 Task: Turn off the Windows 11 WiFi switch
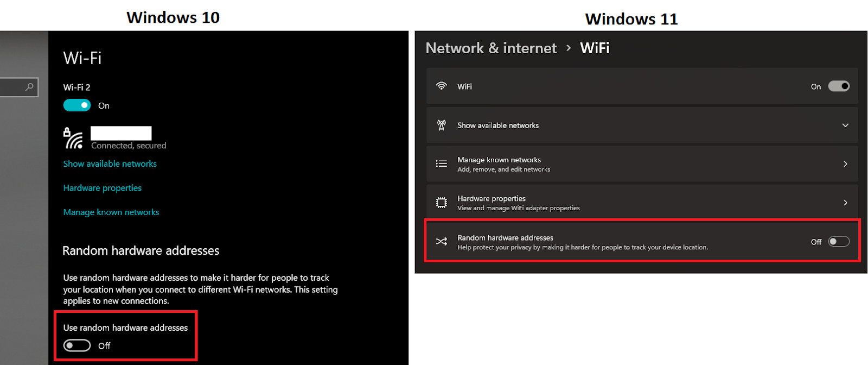coord(839,86)
